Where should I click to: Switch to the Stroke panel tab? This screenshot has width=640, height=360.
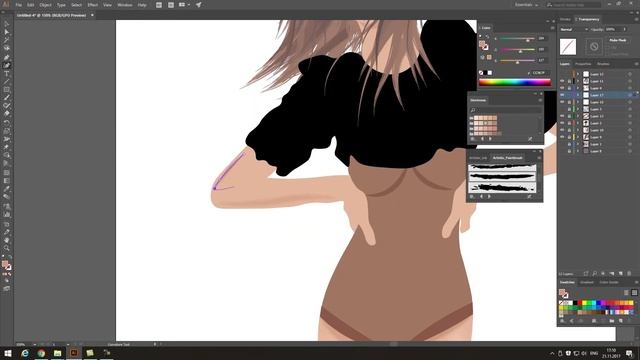(565, 19)
